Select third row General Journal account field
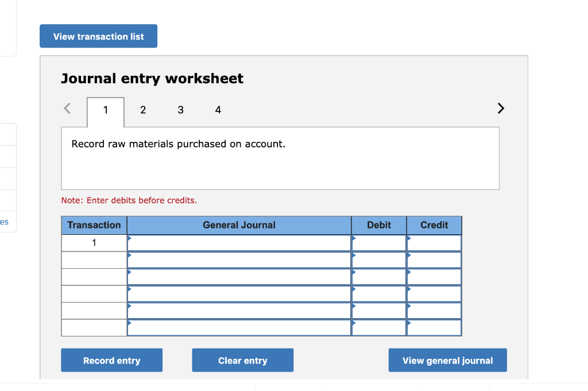Image resolution: width=588 pixels, height=391 pixels. pos(239,277)
